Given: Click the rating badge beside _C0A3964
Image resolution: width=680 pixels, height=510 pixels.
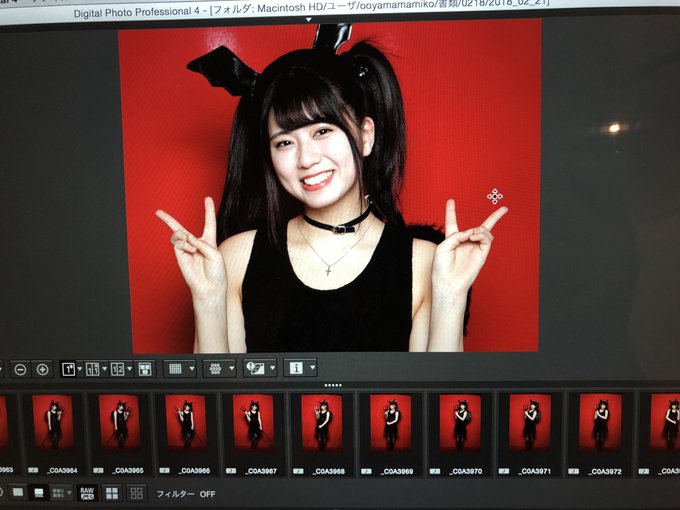Looking at the screenshot, I should point(33,470).
